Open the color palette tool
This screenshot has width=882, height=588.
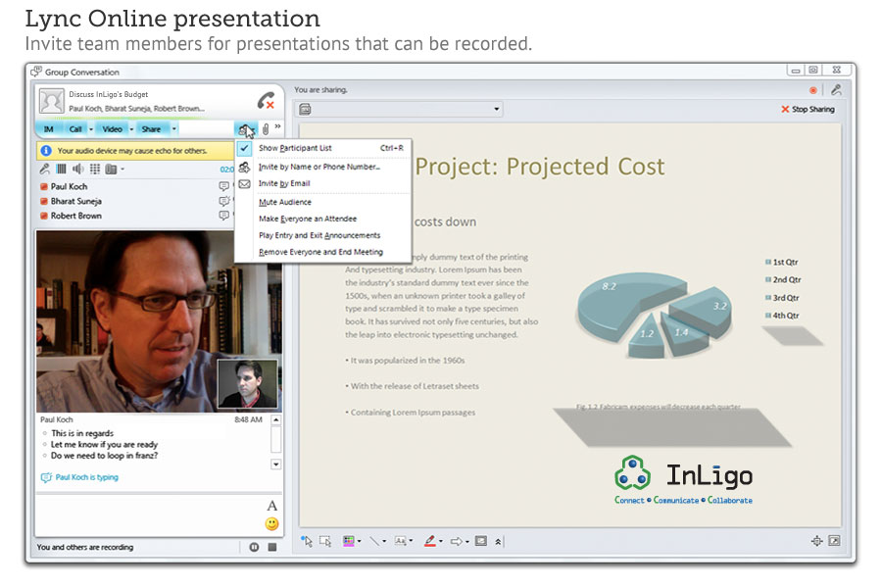click(x=349, y=541)
